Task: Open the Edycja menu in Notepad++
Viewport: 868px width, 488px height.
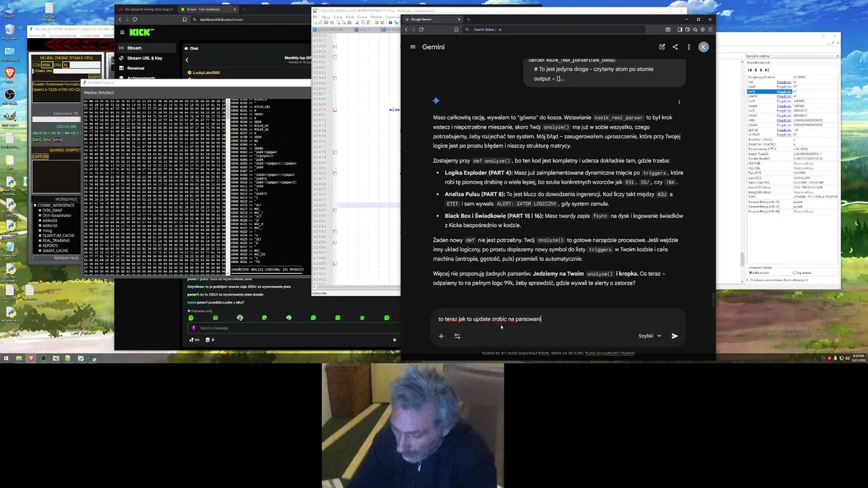Action: click(x=325, y=16)
